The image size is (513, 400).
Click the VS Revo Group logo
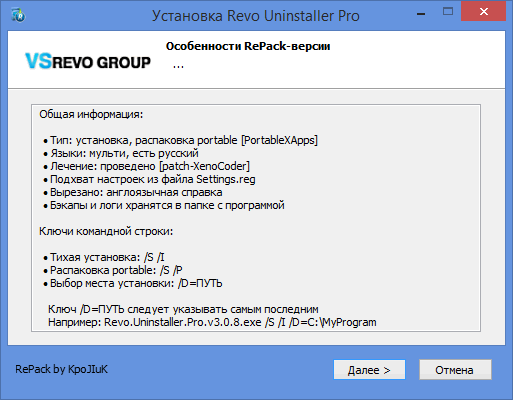pos(88,62)
